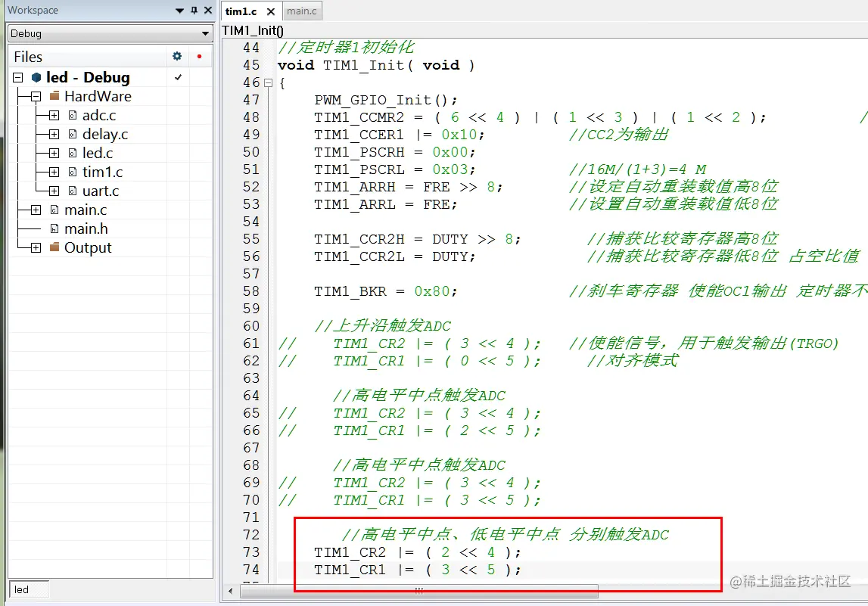Click the red dot column header icon
Viewport: 868px width, 606px height.
[199, 56]
